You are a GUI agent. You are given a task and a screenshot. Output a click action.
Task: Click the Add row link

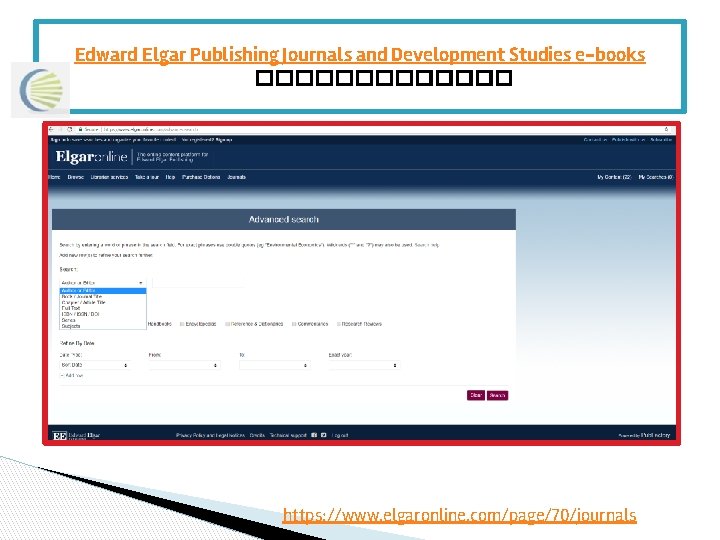(72, 376)
